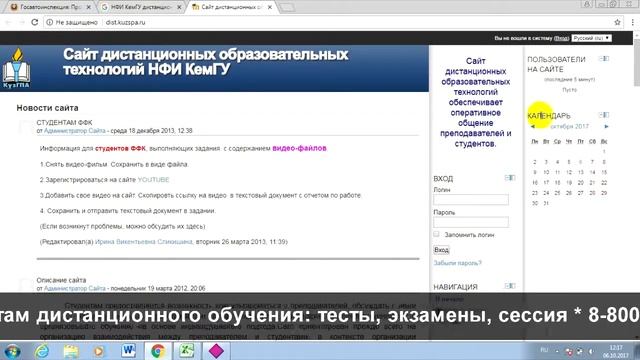
Task: Close the НФИ КемГУ дистанционное tab
Action: pyautogui.click(x=179, y=7)
